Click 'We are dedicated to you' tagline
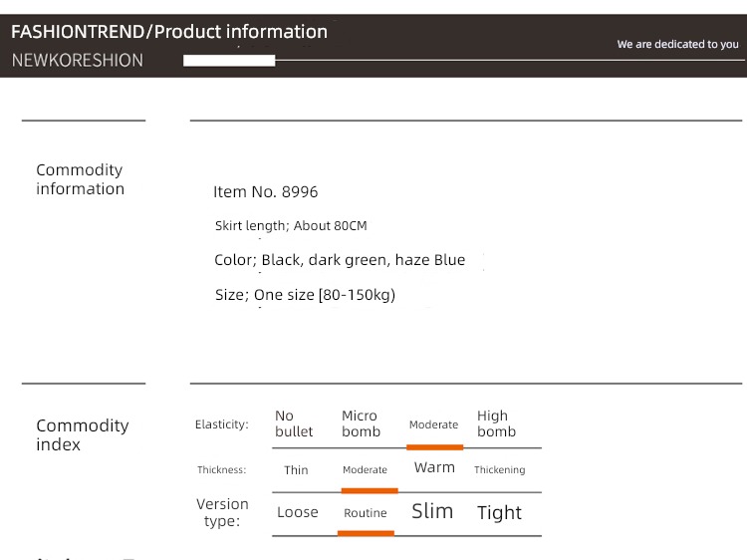Image resolution: width=747 pixels, height=560 pixels. click(x=678, y=44)
